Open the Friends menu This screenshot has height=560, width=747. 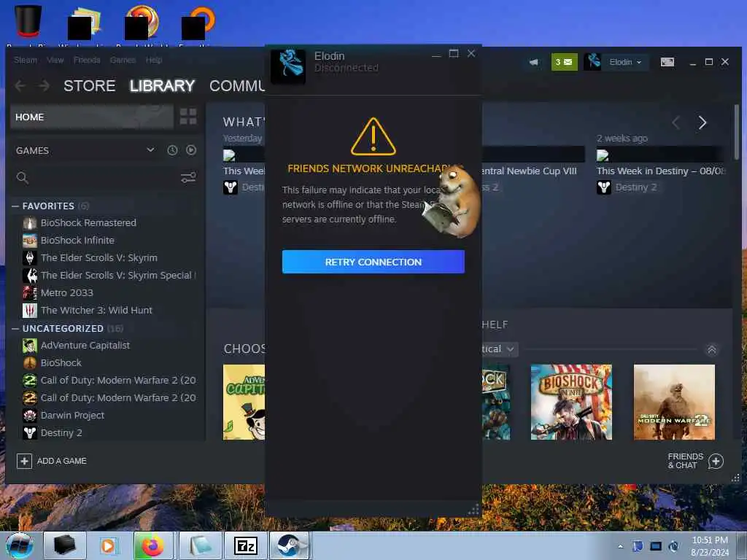tap(87, 60)
